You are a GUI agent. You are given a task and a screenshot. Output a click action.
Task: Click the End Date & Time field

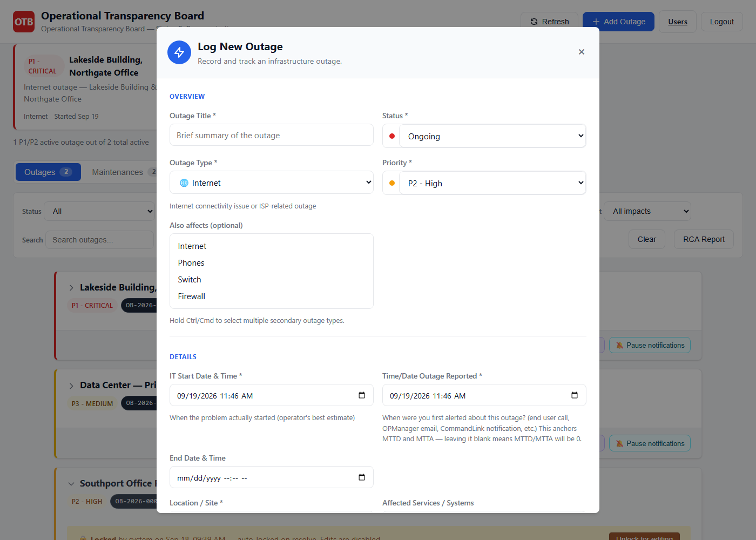coord(272,477)
